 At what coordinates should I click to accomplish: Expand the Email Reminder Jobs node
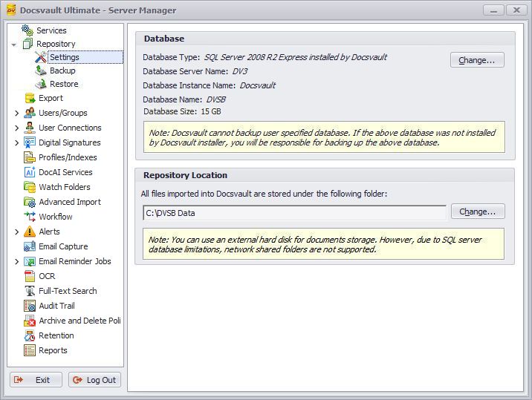click(x=16, y=261)
